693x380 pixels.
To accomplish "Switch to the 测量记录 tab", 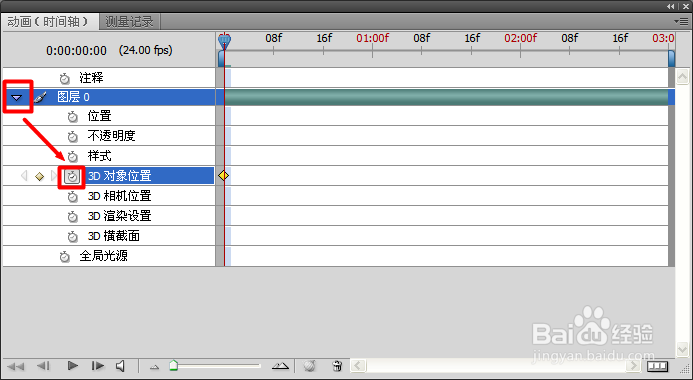I will click(129, 22).
